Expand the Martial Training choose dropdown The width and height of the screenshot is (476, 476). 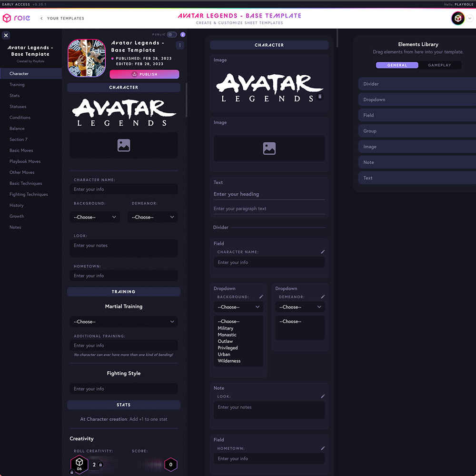click(124, 321)
